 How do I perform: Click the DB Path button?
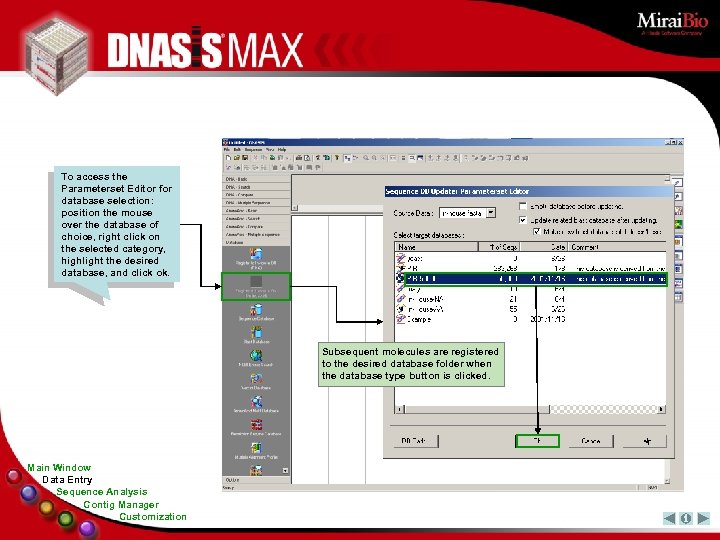[416, 441]
